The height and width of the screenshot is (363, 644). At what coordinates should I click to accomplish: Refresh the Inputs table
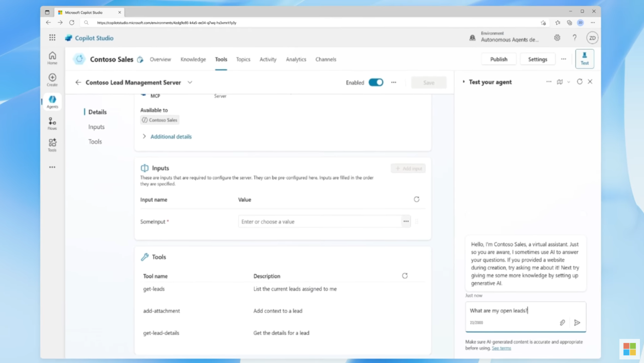[x=417, y=199]
